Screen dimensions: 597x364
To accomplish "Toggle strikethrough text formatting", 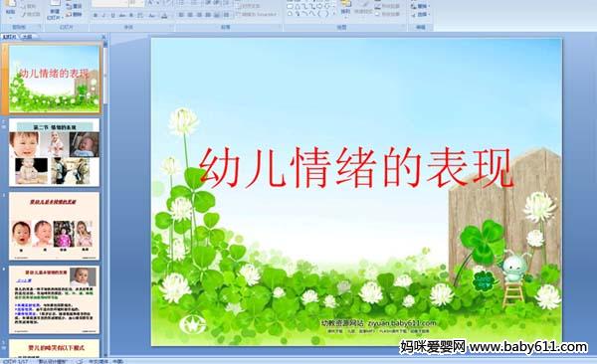I will [122, 16].
